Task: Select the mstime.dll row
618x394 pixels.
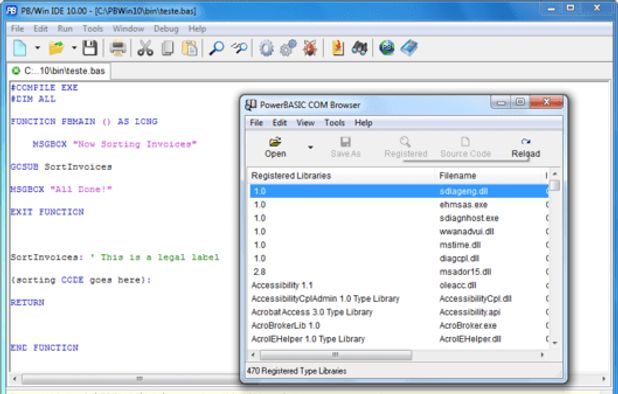Action: click(399, 245)
